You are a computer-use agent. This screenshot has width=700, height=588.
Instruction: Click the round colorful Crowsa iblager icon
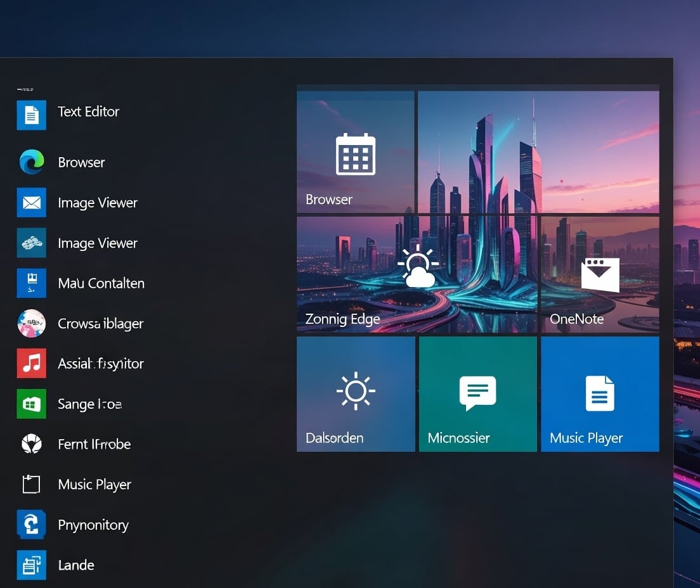[x=31, y=323]
